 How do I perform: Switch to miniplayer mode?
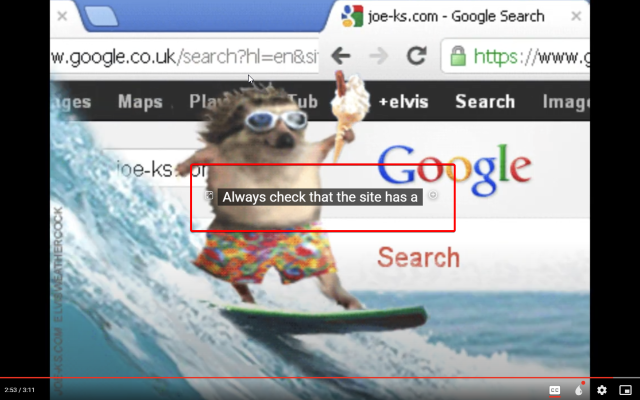click(x=625, y=390)
